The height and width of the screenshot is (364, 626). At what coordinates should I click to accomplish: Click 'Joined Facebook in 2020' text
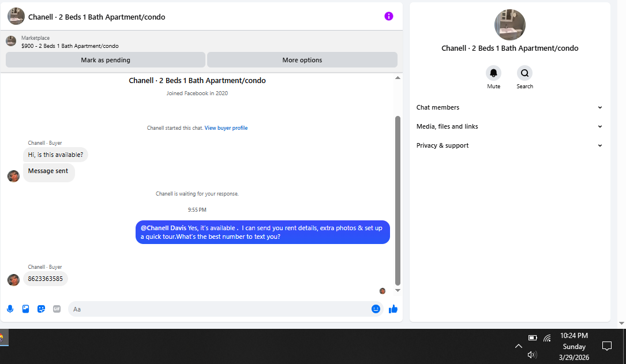tap(197, 93)
